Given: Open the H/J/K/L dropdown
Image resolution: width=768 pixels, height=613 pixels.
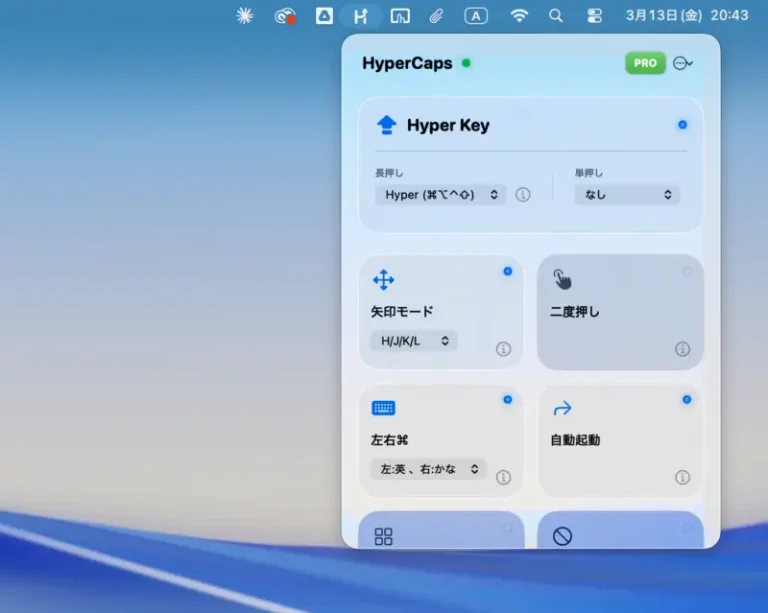Looking at the screenshot, I should tap(414, 341).
